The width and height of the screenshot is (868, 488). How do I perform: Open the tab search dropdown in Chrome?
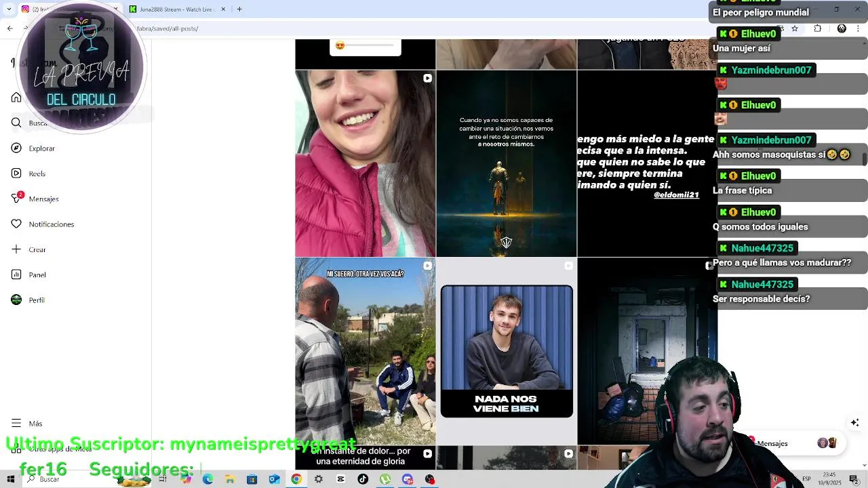[x=9, y=9]
